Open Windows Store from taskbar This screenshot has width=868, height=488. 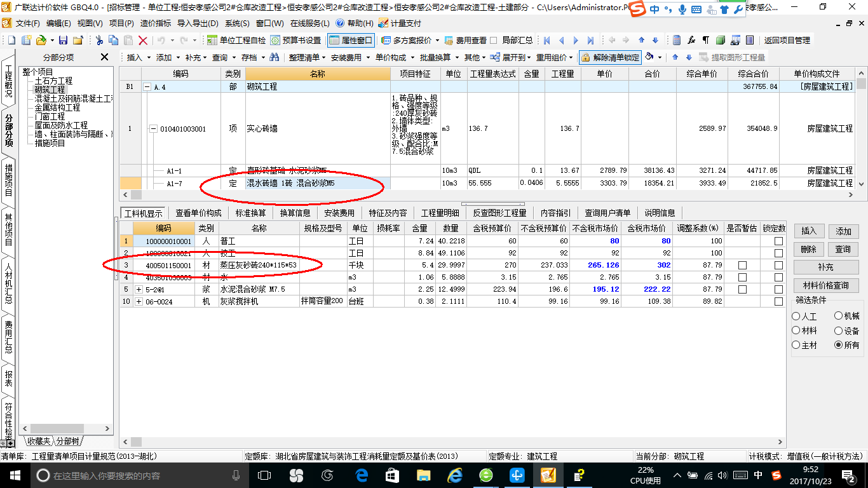(392, 475)
